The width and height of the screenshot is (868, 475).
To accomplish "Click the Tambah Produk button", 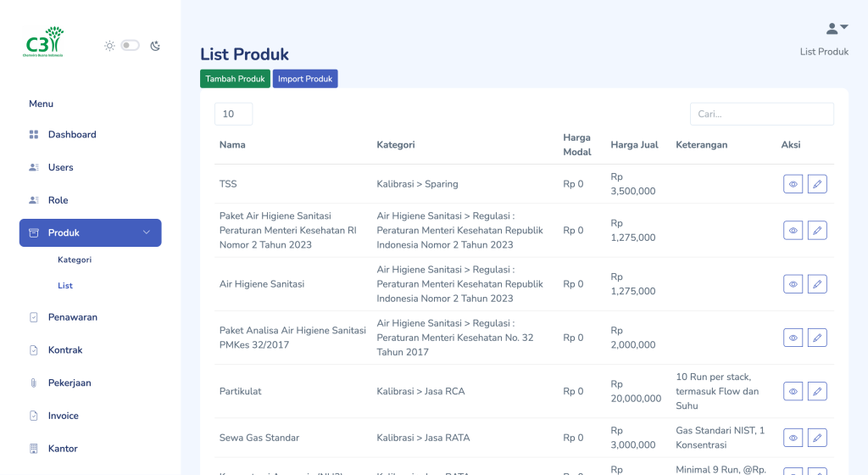I will click(235, 79).
